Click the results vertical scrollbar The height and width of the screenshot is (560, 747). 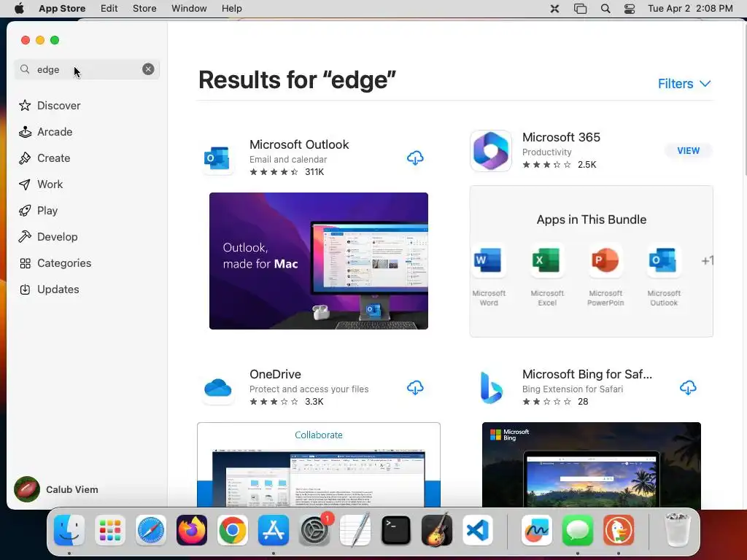744,100
